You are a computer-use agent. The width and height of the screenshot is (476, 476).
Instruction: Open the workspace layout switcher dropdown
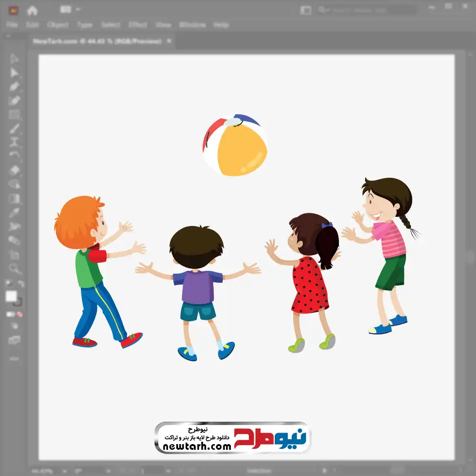(x=70, y=10)
